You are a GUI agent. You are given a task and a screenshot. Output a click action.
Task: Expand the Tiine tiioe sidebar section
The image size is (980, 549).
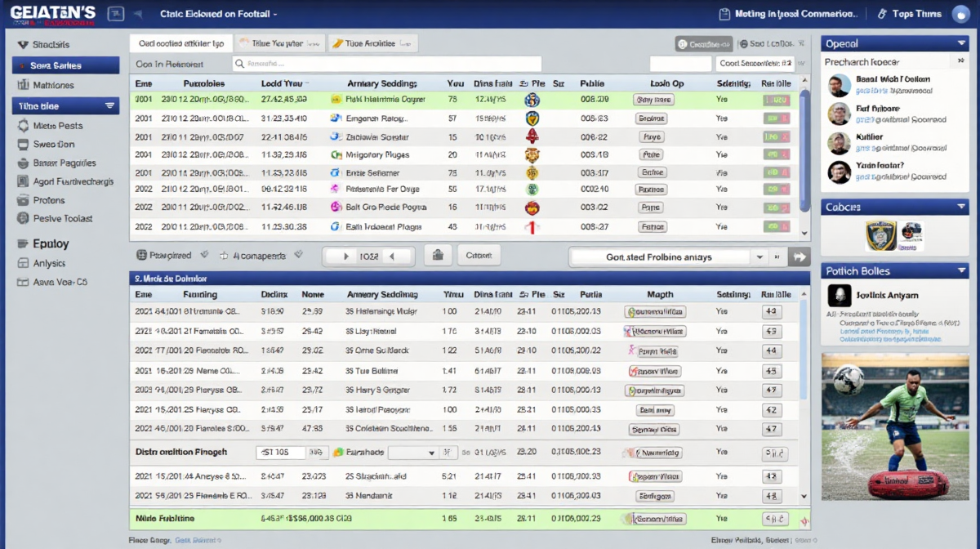[x=110, y=106]
